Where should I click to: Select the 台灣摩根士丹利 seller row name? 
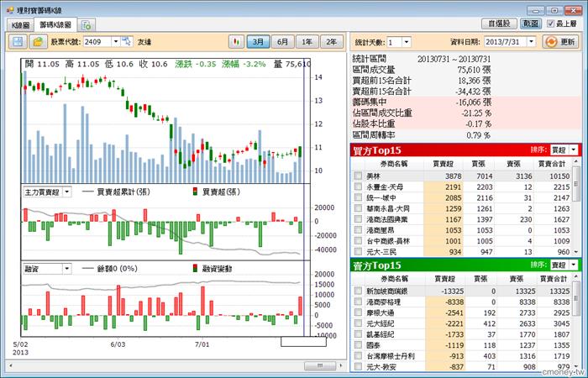[x=391, y=356]
